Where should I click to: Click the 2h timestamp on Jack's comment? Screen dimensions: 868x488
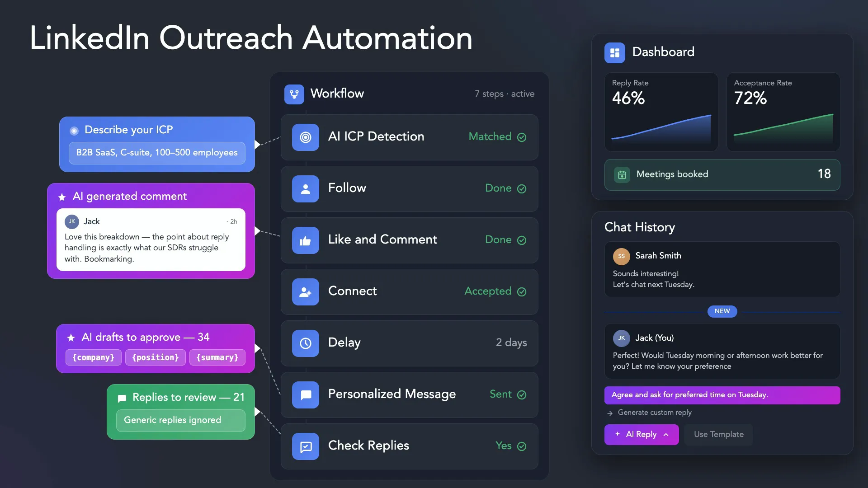[x=233, y=222]
